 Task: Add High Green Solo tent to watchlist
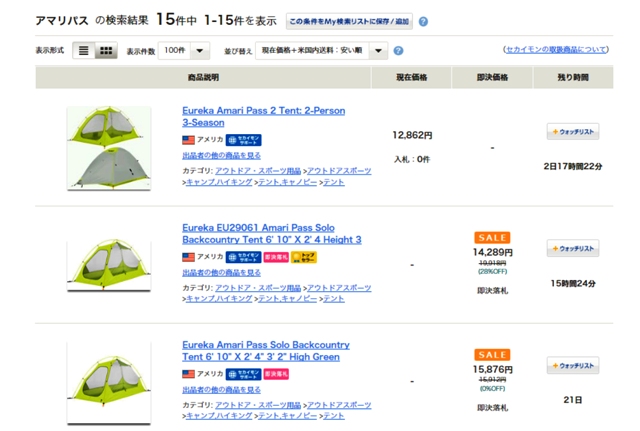pos(573,366)
